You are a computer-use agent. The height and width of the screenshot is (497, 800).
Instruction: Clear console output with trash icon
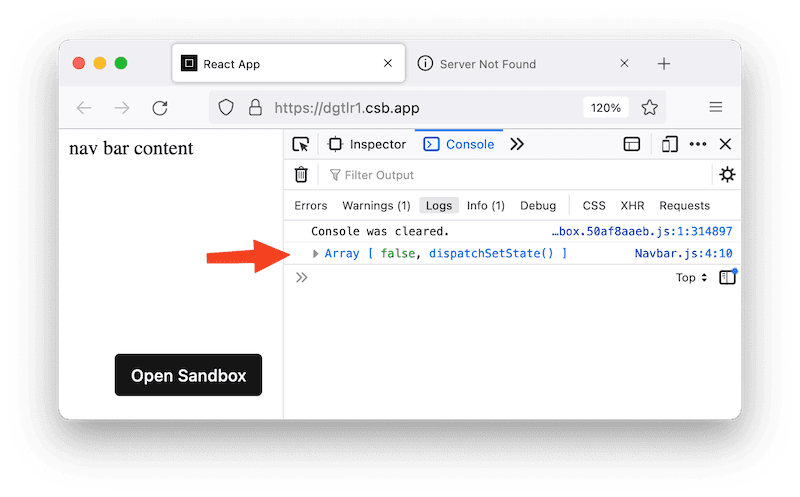(301, 175)
